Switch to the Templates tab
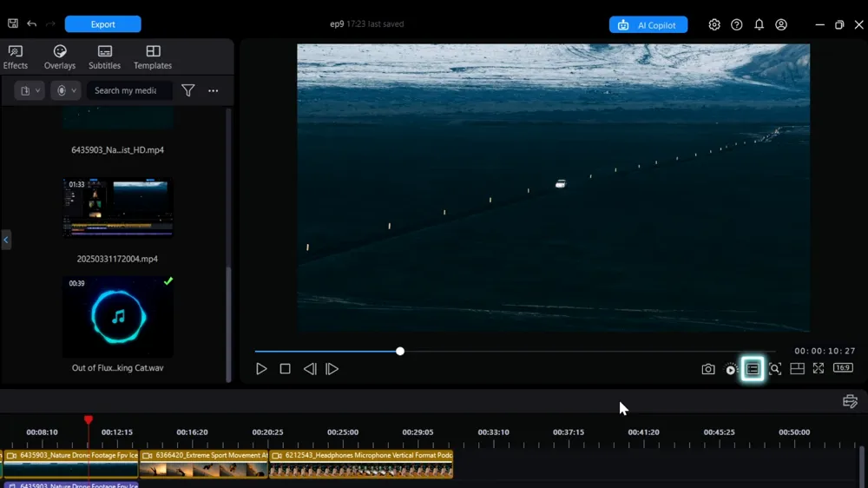Viewport: 868px width, 488px height. [153, 57]
